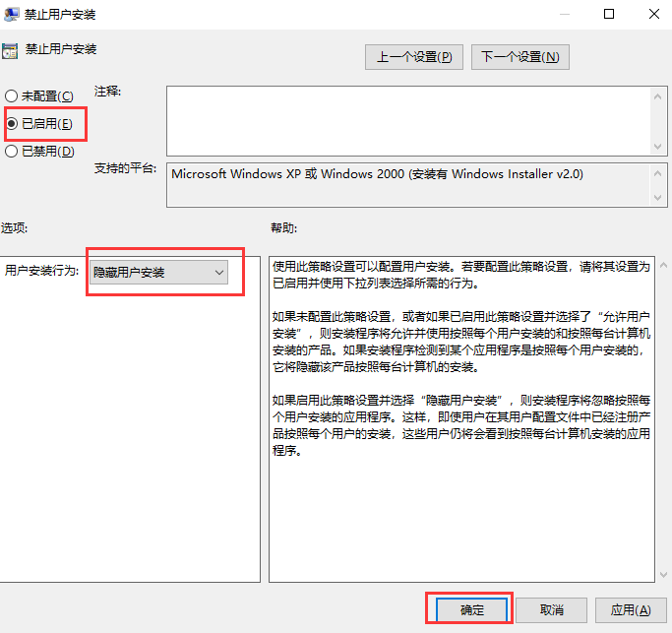Apply changes with 应用(A) button
672x633 pixels.
[630, 609]
